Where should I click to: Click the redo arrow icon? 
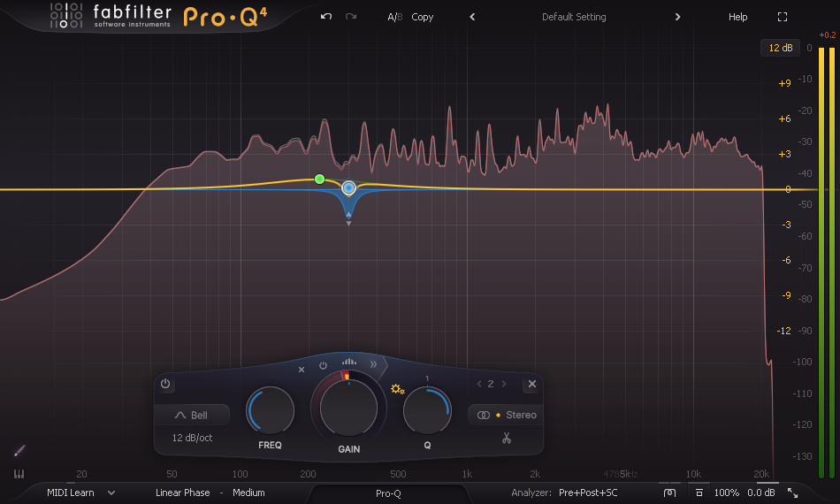(x=351, y=17)
